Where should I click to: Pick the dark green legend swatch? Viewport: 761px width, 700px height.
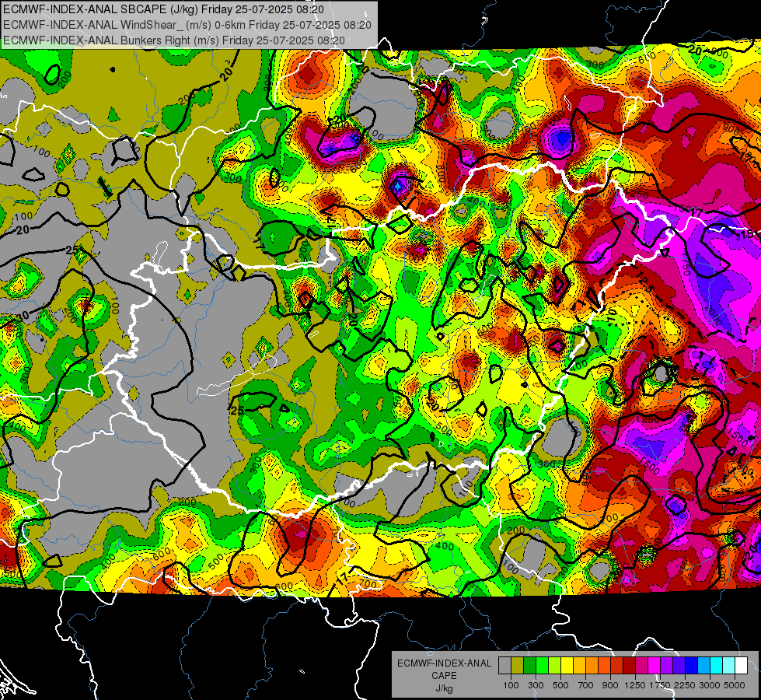coord(529,665)
